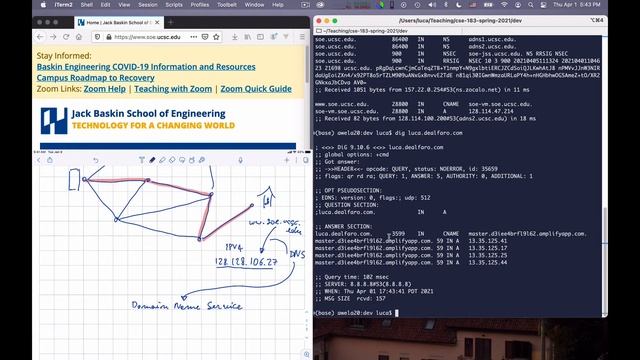Open volume control in menu bar
Screen dimensions: 640x360
[432, 5]
